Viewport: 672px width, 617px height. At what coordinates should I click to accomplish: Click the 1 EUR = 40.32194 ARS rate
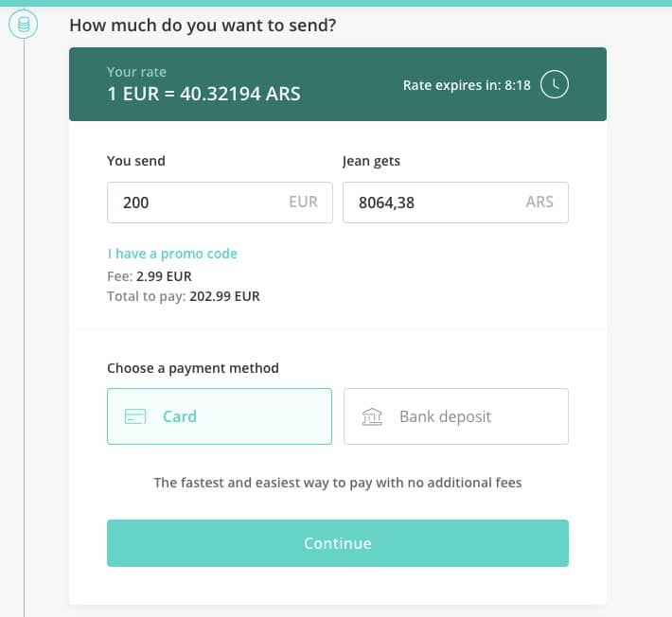203,95
